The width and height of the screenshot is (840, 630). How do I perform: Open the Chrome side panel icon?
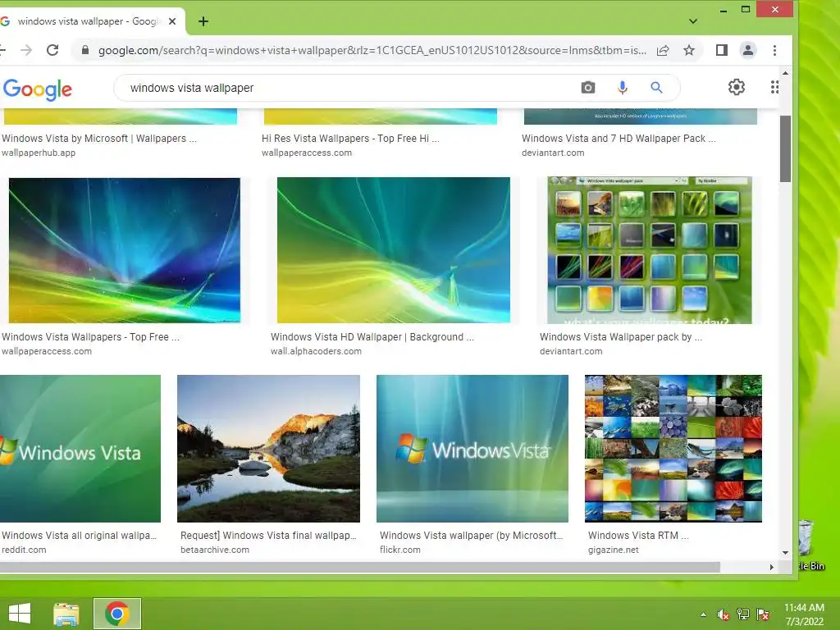[x=722, y=50]
